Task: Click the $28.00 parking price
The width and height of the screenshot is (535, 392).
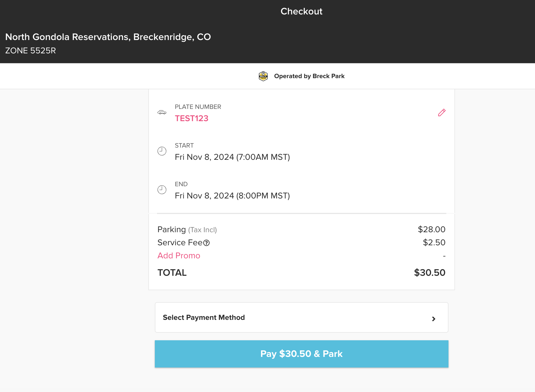Action: pyautogui.click(x=431, y=229)
